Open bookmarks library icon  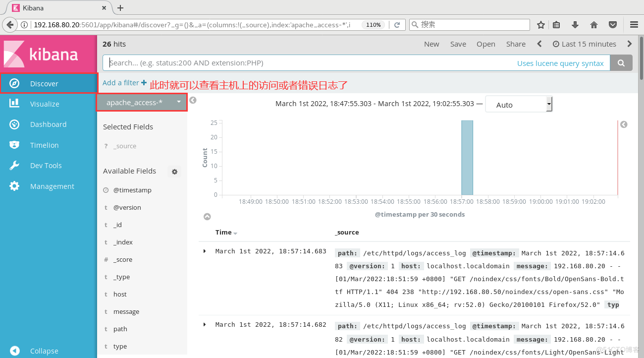pos(556,25)
